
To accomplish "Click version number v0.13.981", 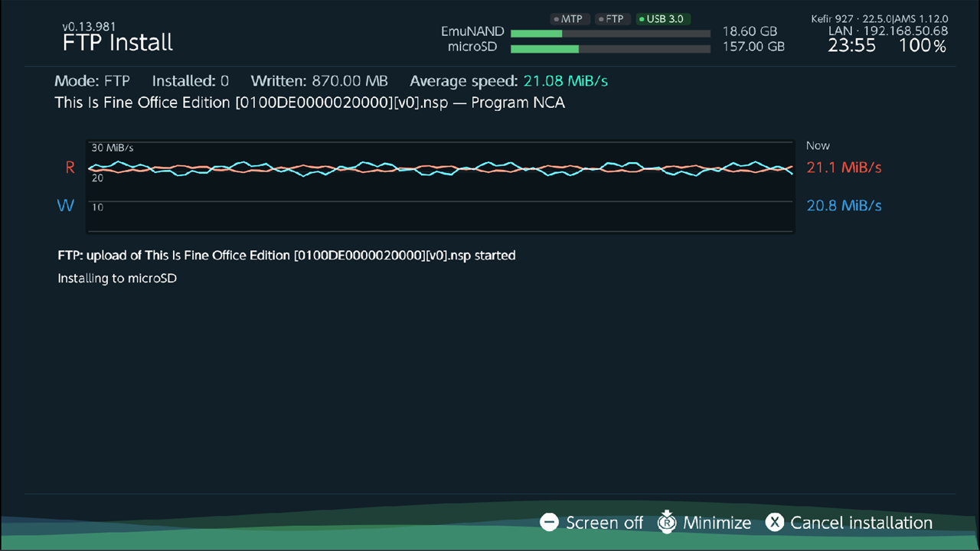I will point(89,27).
